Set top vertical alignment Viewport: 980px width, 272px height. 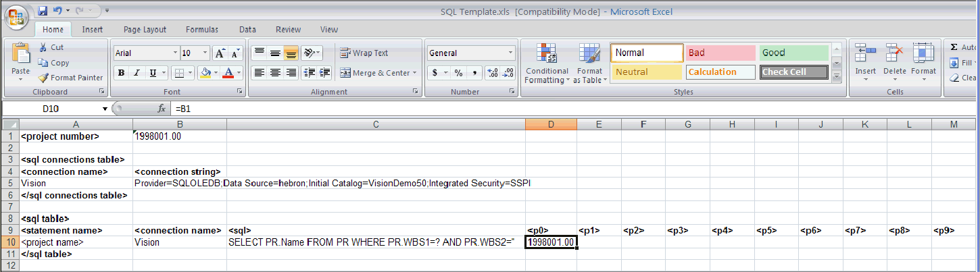pos(259,53)
